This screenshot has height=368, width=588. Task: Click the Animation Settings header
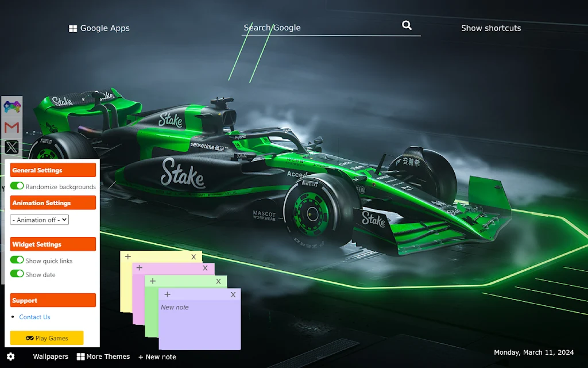(53, 203)
